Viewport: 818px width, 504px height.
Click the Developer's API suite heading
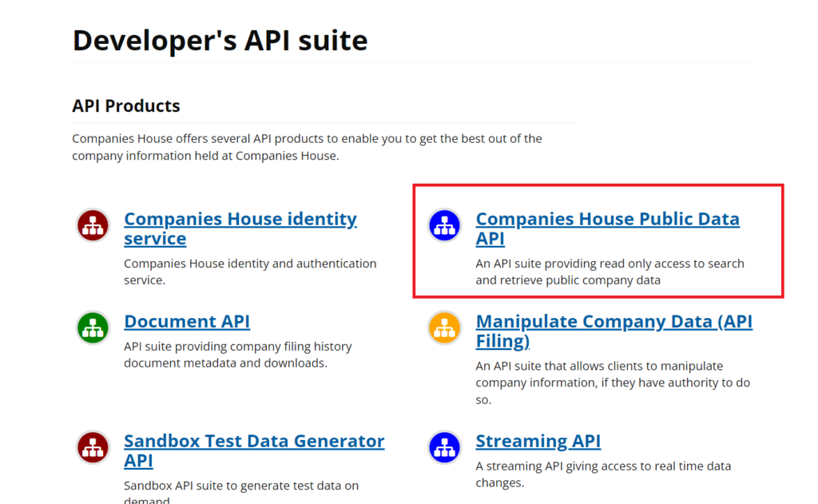coord(220,40)
